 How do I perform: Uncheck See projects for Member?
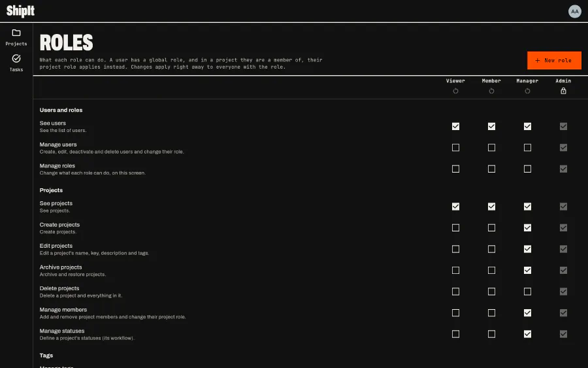point(491,207)
